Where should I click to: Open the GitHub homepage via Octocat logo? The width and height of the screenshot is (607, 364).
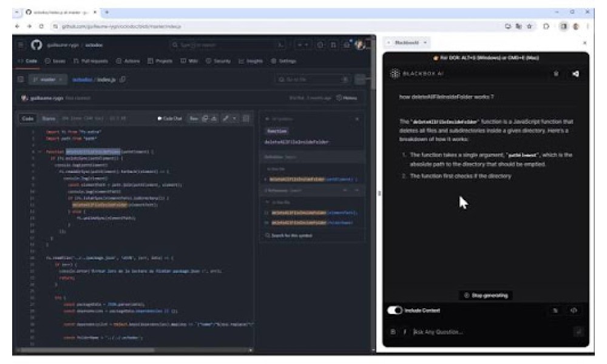click(36, 45)
